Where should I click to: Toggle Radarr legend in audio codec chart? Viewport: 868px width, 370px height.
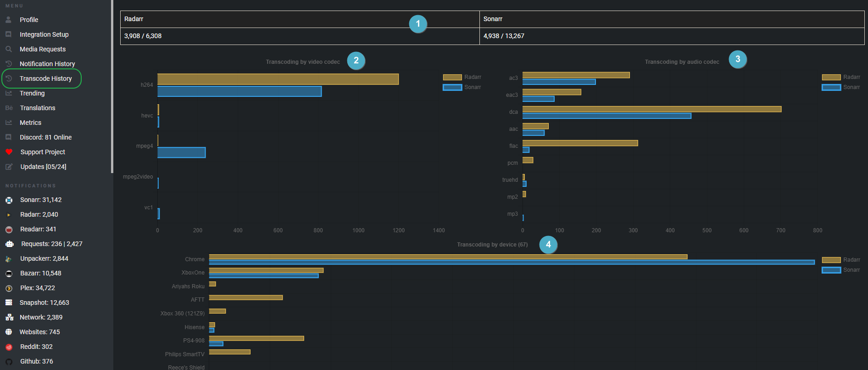pos(841,77)
